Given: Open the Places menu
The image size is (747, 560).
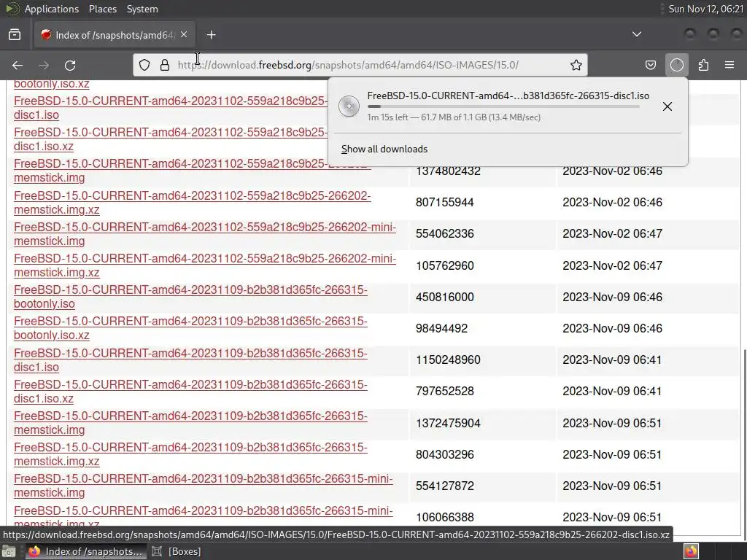Looking at the screenshot, I should [102, 9].
